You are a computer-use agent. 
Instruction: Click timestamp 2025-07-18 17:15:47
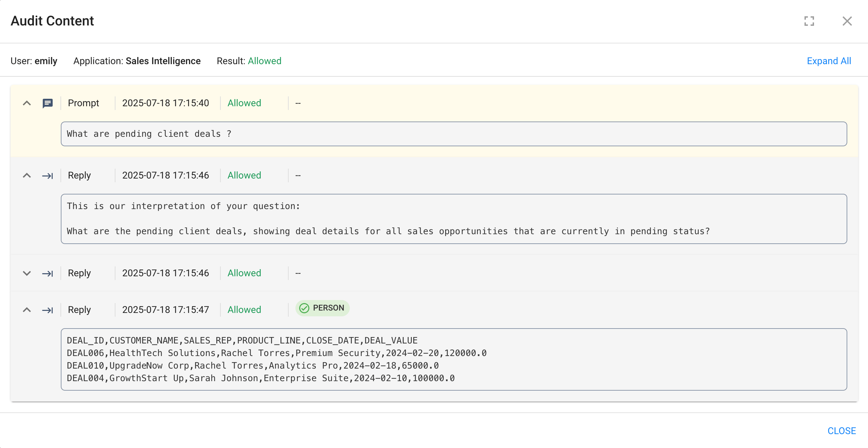165,310
